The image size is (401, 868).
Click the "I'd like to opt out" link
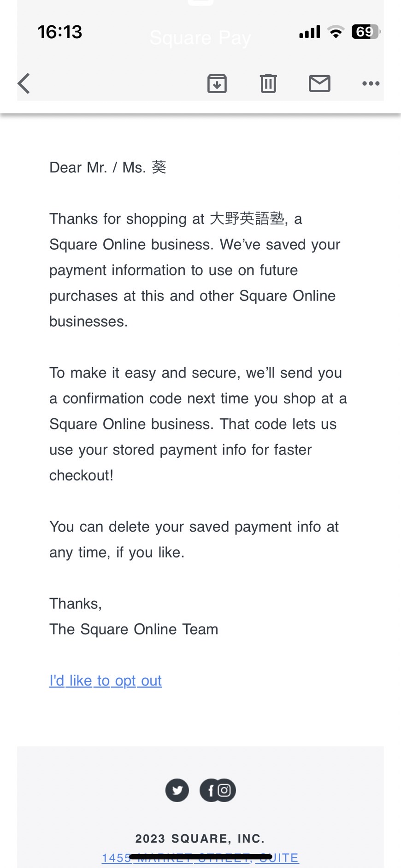coord(106,680)
